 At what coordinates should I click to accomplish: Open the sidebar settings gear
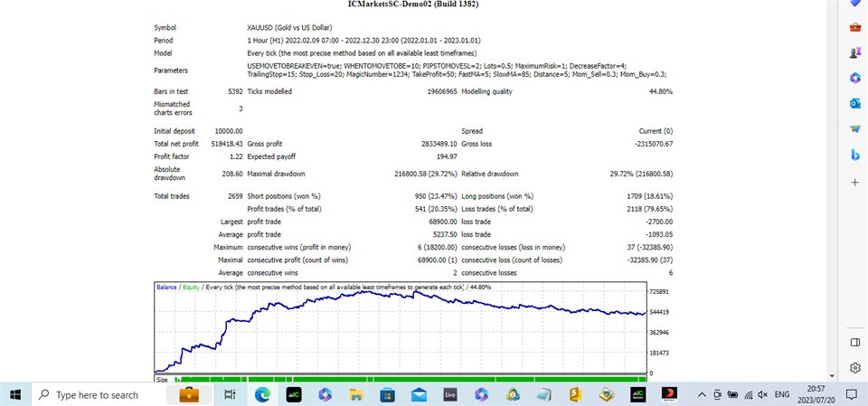(x=854, y=368)
